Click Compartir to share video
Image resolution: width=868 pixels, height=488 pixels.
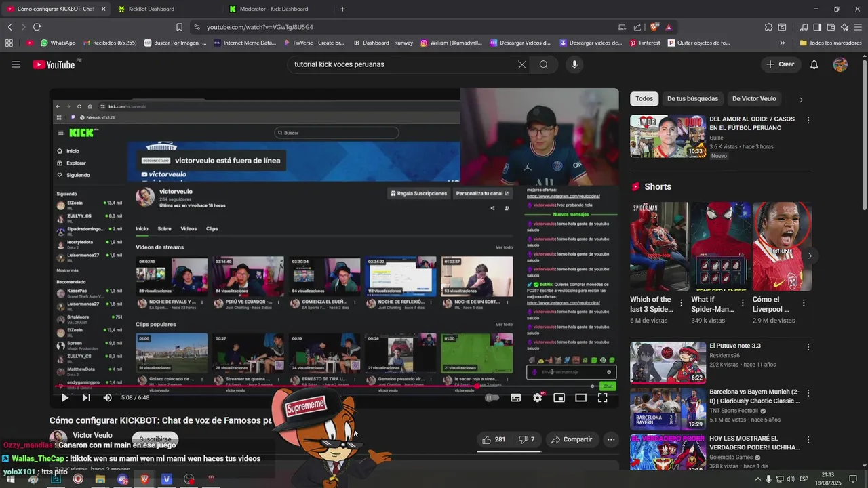pos(572,439)
